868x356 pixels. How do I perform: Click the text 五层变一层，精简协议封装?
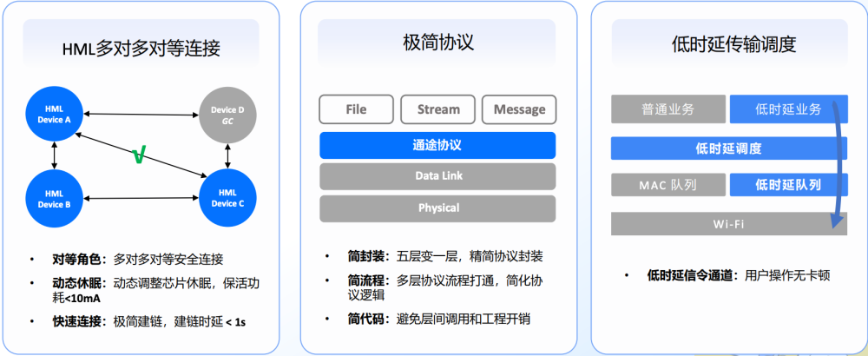coord(470,256)
